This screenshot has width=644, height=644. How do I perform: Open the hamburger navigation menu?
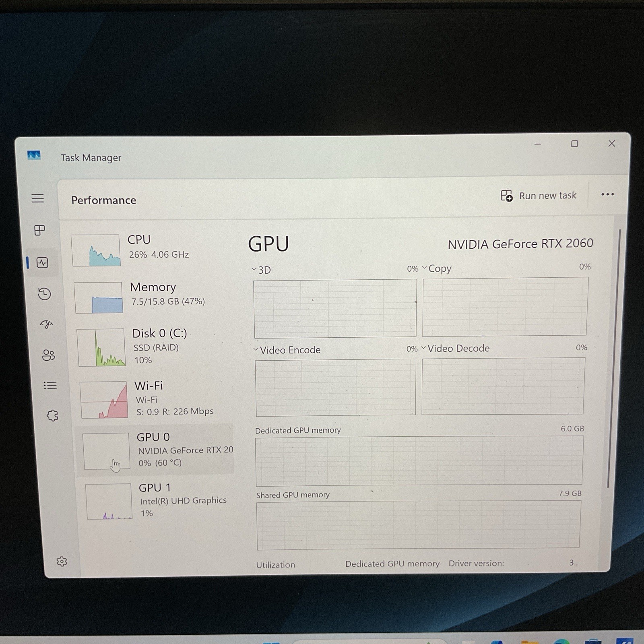pyautogui.click(x=38, y=198)
